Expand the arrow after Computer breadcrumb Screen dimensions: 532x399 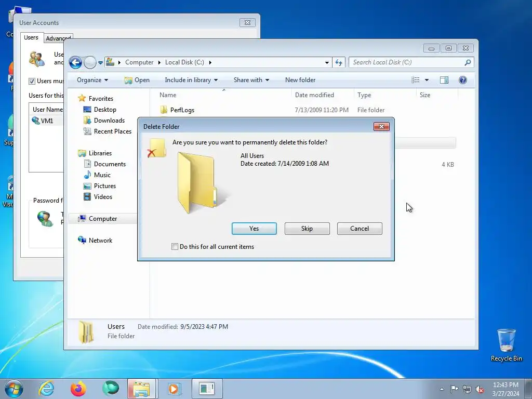[x=159, y=62]
